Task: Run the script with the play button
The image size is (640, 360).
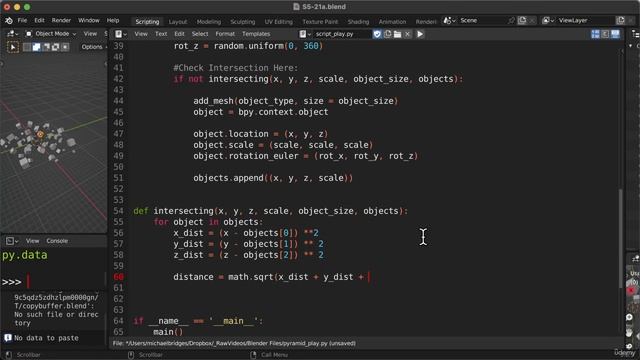Action: 420,34
